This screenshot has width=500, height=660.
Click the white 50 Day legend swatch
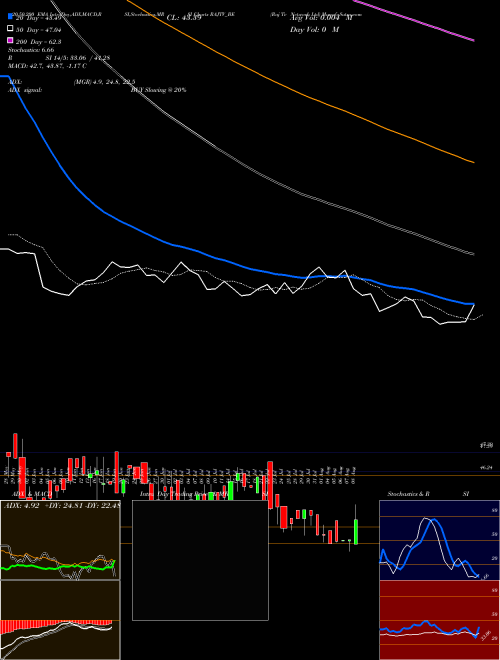[10, 29]
